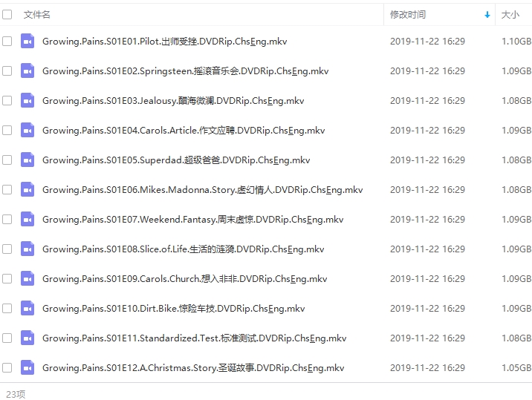Check the box for S01E12 A.Christmas.Story file

tap(7, 368)
